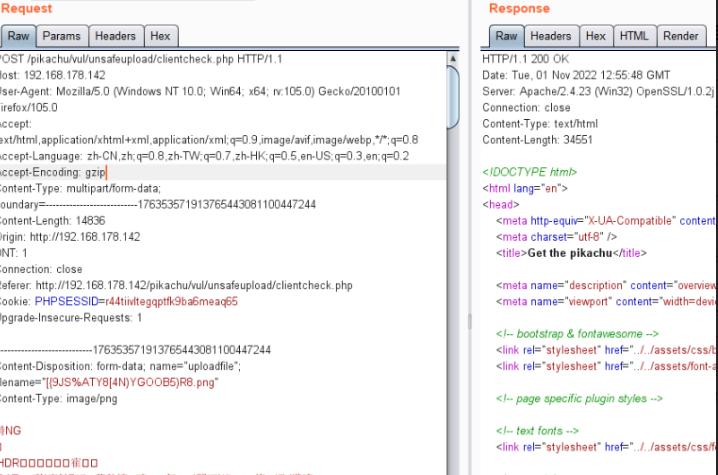Open the Params tab in Request
Viewport: 718px width, 475px height.
point(61,36)
